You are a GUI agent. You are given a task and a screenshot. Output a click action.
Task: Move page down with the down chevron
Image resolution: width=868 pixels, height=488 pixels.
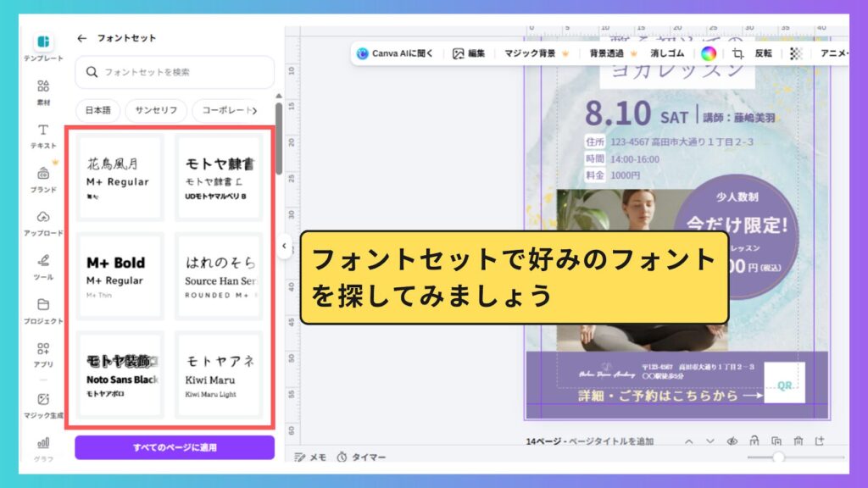coord(710,441)
